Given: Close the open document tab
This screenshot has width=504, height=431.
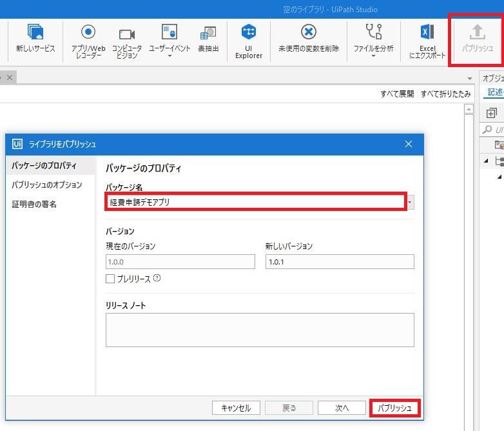Looking at the screenshot, I should click(10, 77).
